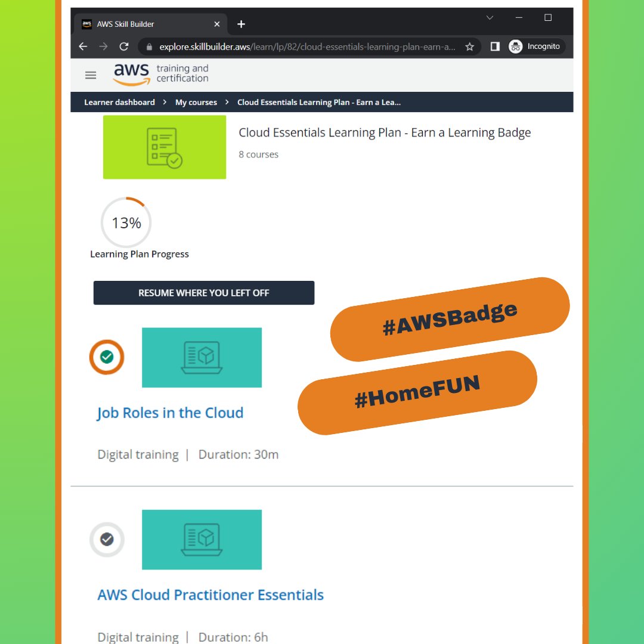The image size is (644, 644).
Task: Open the Job Roles in the Cloud thumbnail
Action: (x=202, y=357)
